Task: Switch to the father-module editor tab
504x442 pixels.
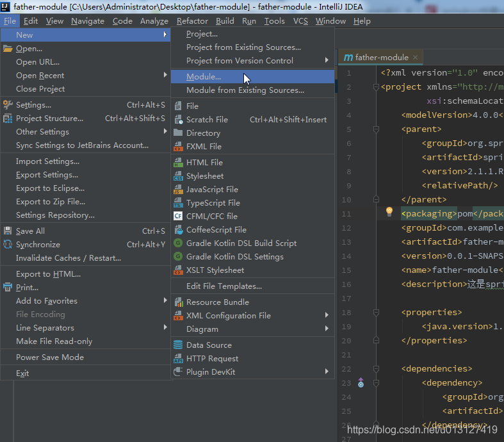Action: [x=382, y=57]
